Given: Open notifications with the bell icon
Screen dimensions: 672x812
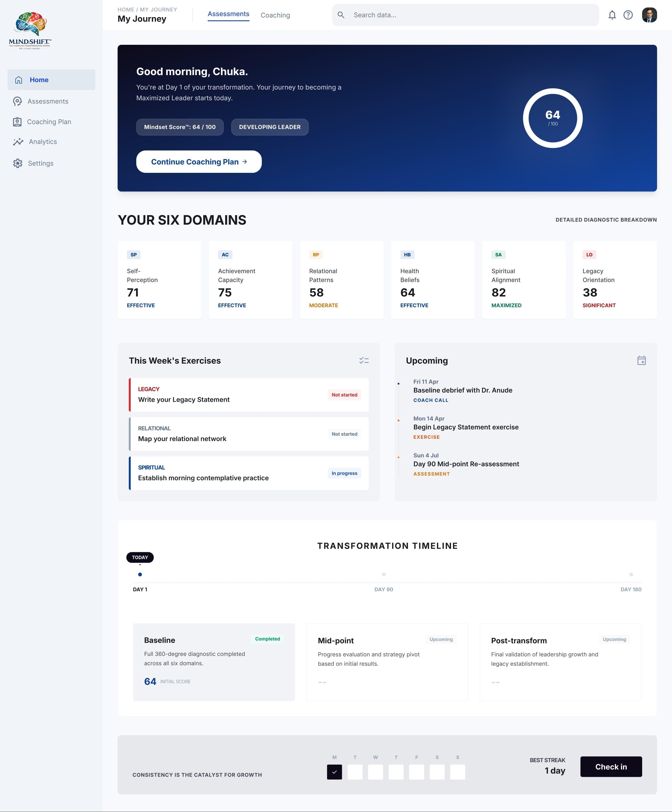Looking at the screenshot, I should click(x=612, y=15).
